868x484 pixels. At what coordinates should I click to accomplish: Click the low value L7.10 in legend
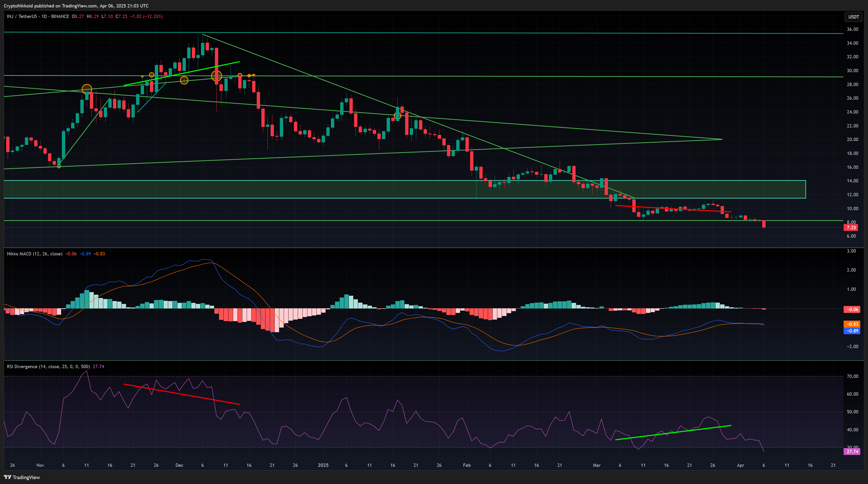pyautogui.click(x=107, y=16)
